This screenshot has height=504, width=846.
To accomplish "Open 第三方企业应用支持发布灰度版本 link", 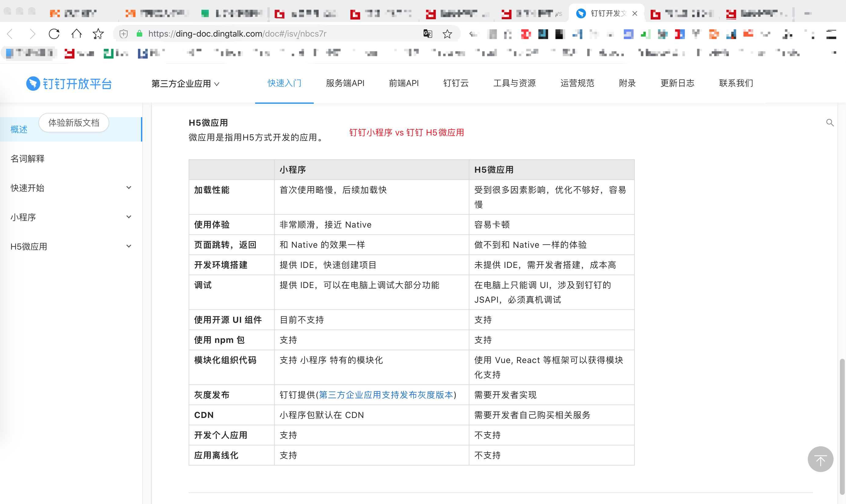I will (x=386, y=395).
